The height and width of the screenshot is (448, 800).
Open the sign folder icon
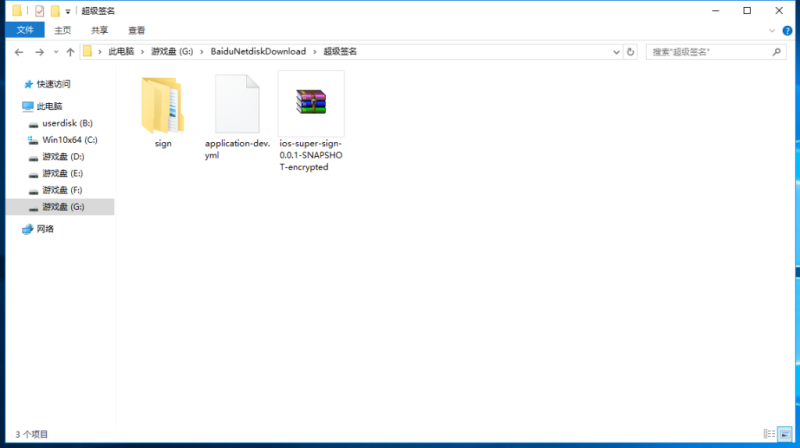point(162,105)
